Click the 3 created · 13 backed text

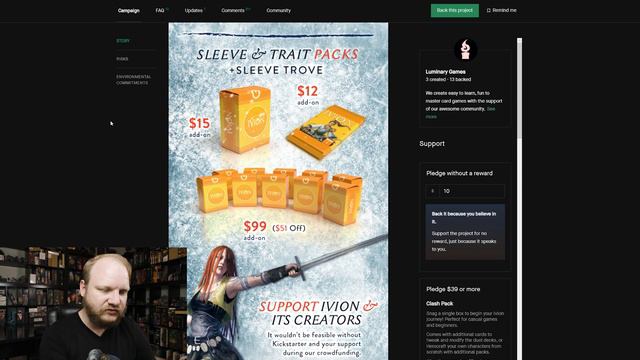click(448, 79)
